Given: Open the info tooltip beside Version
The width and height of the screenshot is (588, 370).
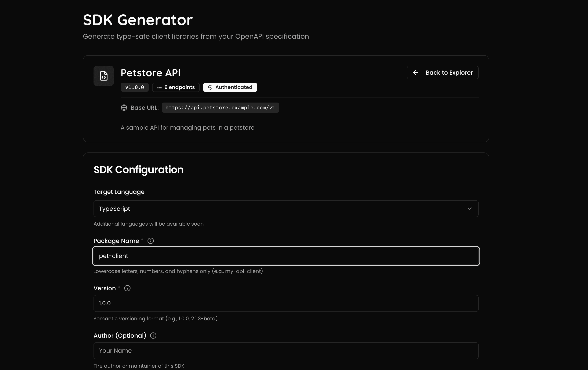Looking at the screenshot, I should pyautogui.click(x=127, y=288).
